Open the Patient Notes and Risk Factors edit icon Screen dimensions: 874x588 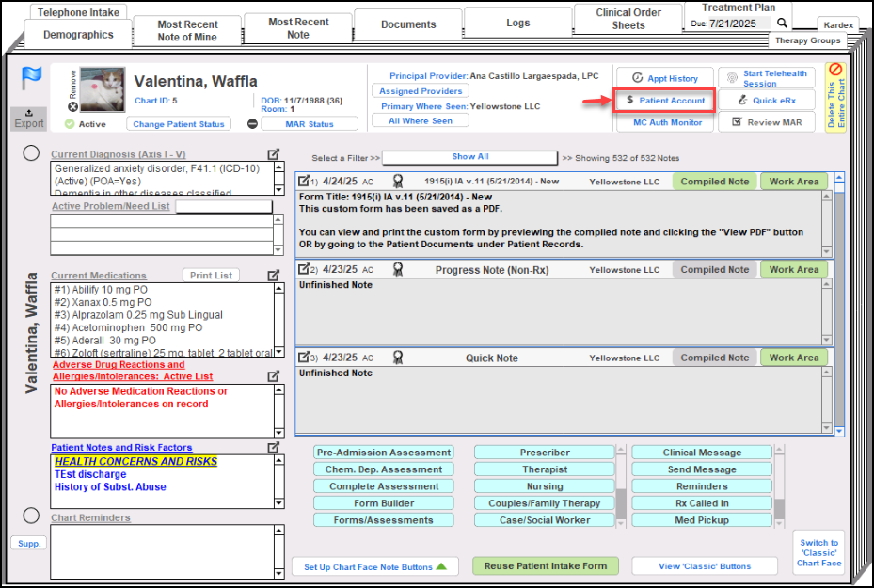click(x=274, y=448)
